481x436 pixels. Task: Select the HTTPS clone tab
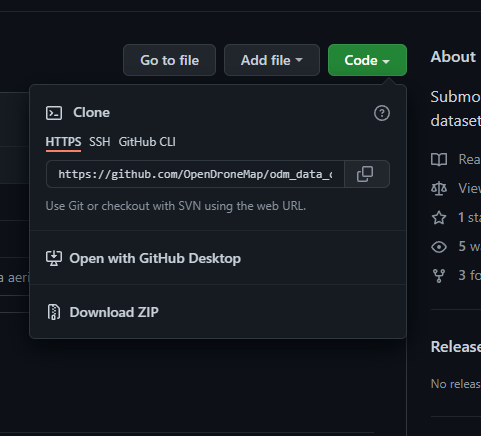coord(63,142)
